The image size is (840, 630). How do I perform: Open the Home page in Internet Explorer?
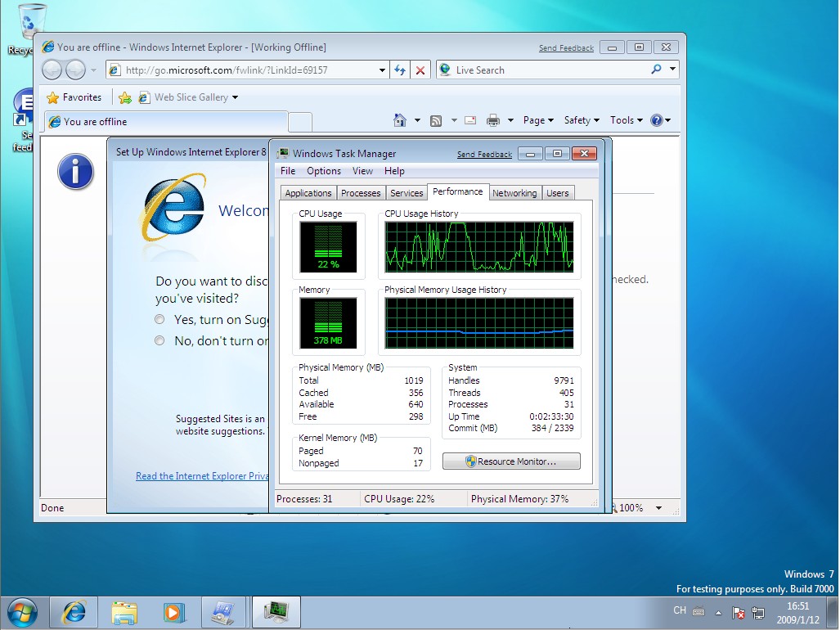click(400, 119)
